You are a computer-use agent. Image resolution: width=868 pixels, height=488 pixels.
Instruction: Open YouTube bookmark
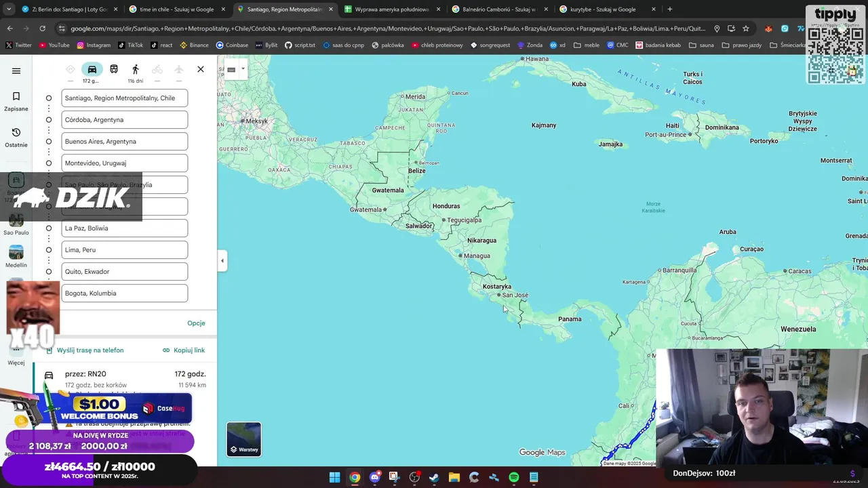[54, 45]
